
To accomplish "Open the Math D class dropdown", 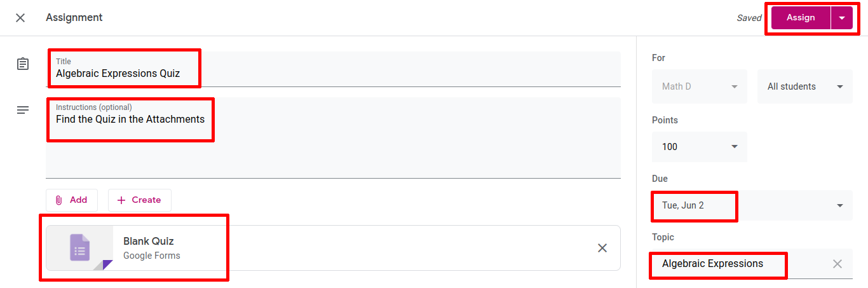I will (x=699, y=86).
